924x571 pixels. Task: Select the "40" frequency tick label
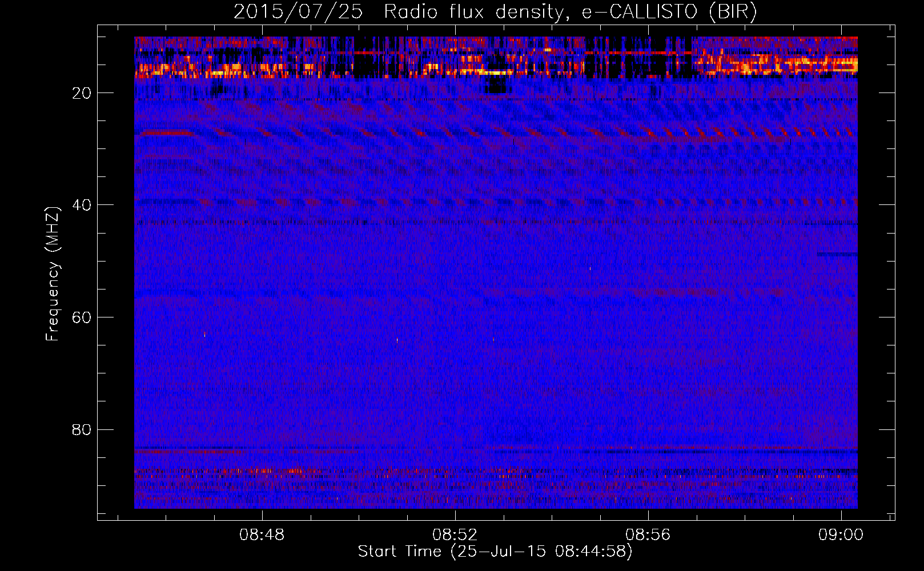[82, 205]
